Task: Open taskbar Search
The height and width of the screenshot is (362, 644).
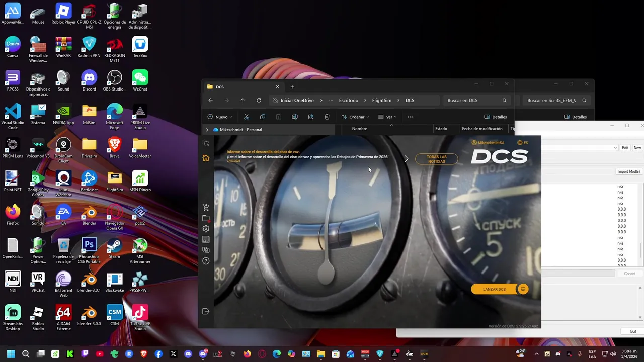Action: 26,354
